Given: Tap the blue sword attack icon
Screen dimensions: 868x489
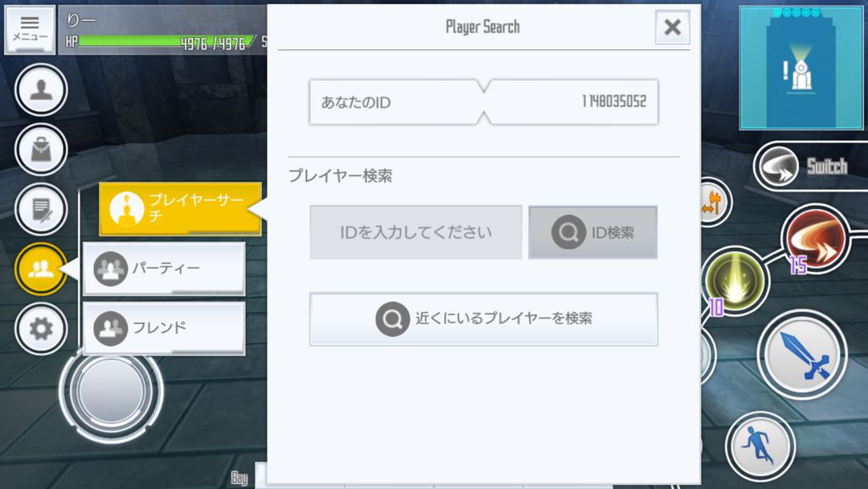Looking at the screenshot, I should point(802,354).
